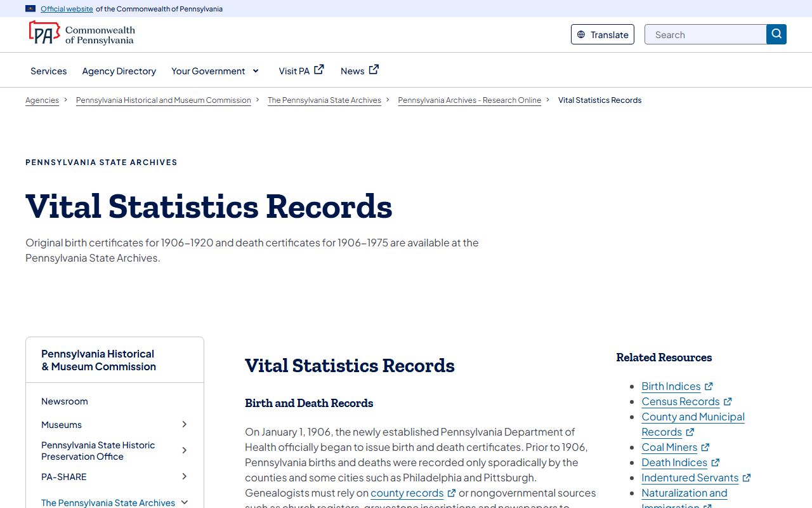Click external link icon after County and Municipal Records
This screenshot has width=812, height=508.
click(690, 432)
